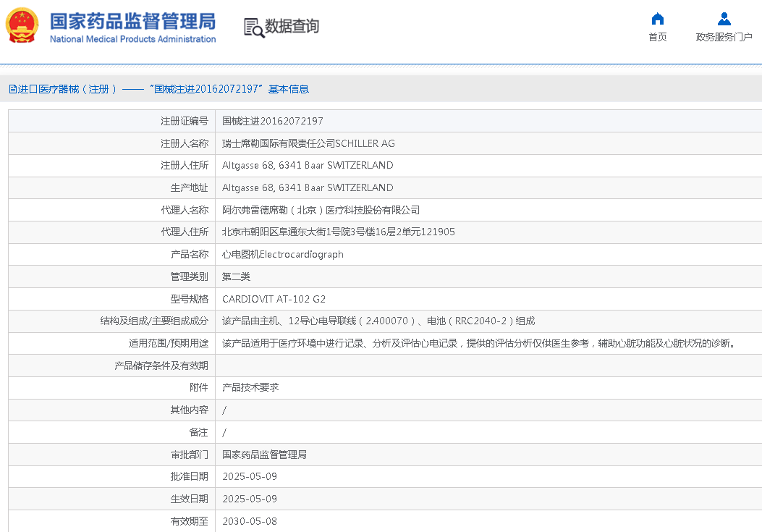Click the 注册人名称 label cell
This screenshot has height=532, width=762.
tap(111, 143)
